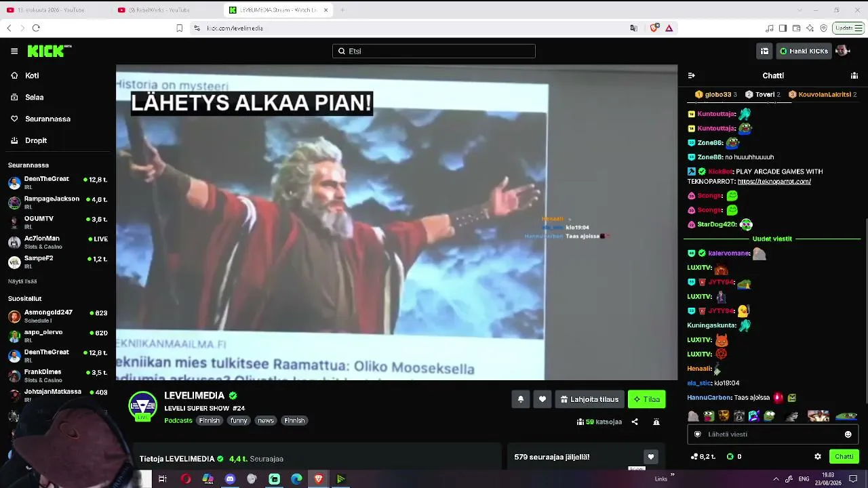Click the KouvolanLakritsi gifter badge

pos(823,94)
